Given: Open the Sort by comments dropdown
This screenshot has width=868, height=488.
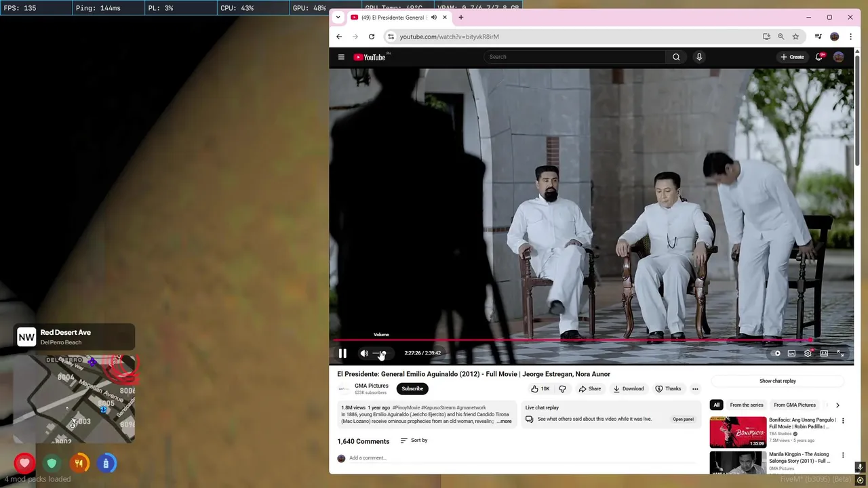Looking at the screenshot, I should [414, 441].
